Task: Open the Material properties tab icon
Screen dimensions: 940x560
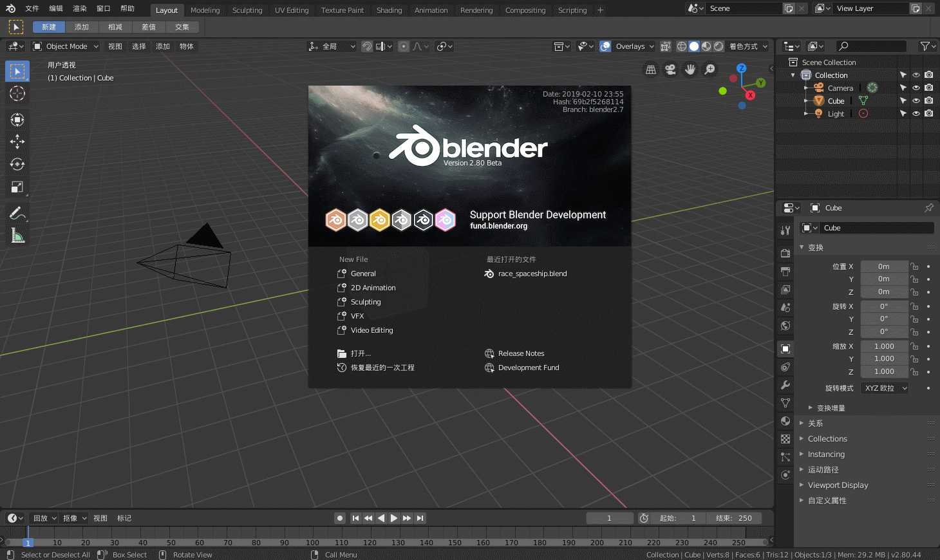Action: click(785, 421)
